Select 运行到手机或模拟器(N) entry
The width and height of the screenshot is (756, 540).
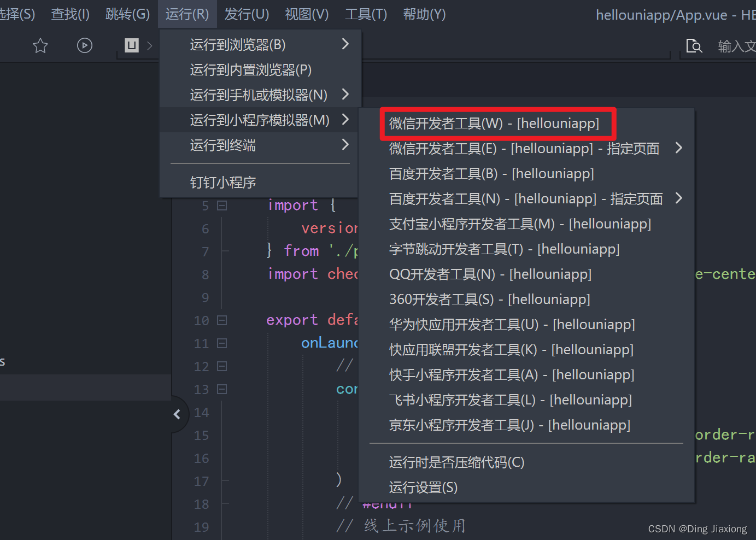tap(260, 95)
